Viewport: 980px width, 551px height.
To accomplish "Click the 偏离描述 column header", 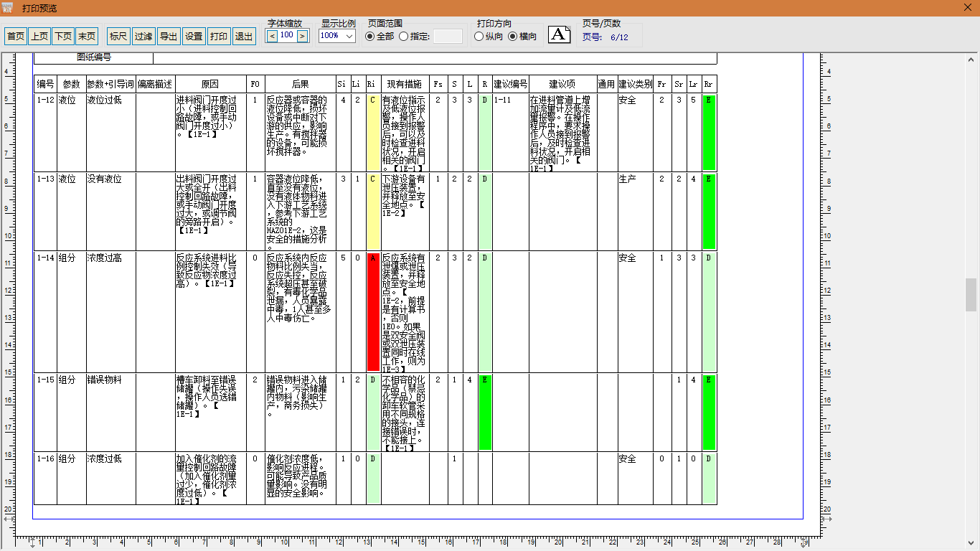I will 156,84.
